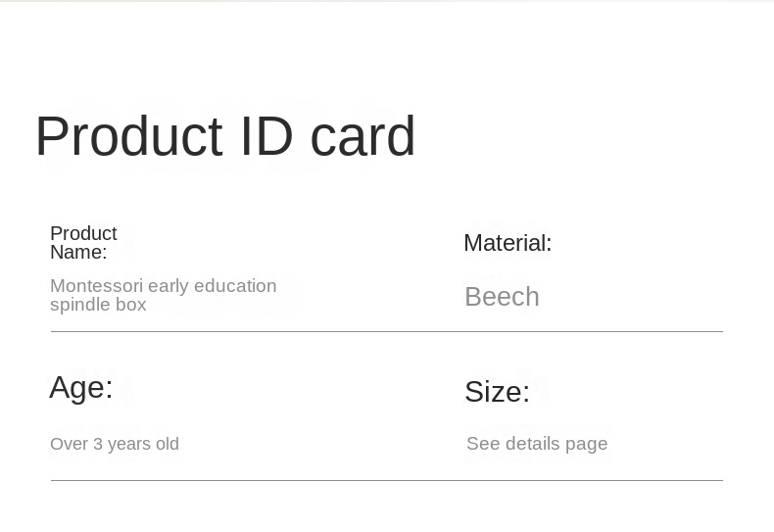Select the "Age:" label
This screenshot has height=532, width=774.
click(81, 387)
